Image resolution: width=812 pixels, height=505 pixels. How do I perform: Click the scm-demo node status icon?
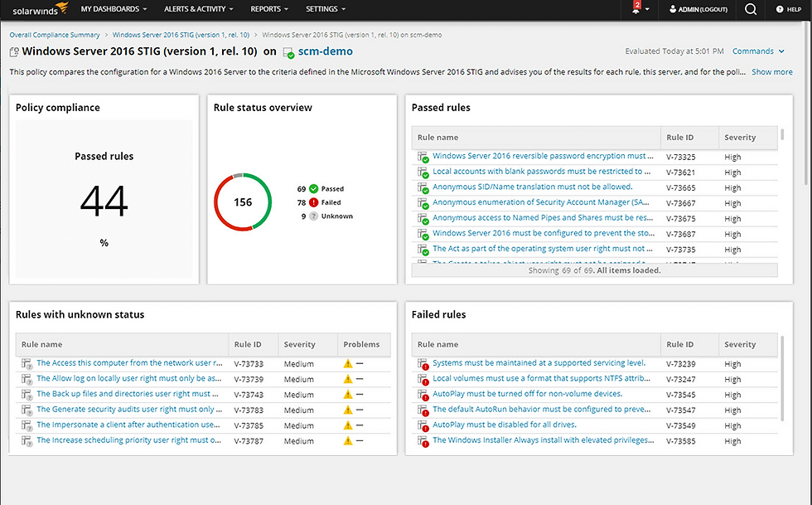click(x=288, y=52)
